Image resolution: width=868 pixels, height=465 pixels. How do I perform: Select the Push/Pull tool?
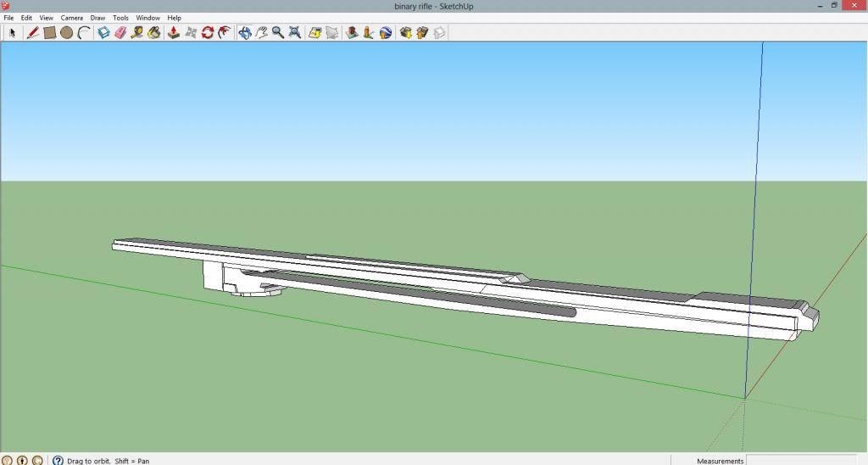(x=174, y=33)
